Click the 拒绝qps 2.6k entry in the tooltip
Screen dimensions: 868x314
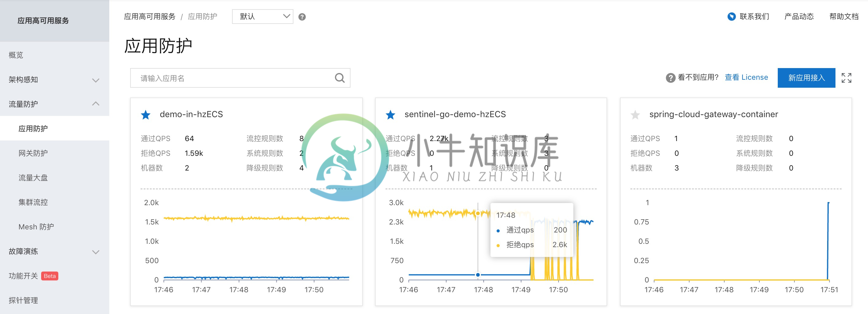(531, 245)
